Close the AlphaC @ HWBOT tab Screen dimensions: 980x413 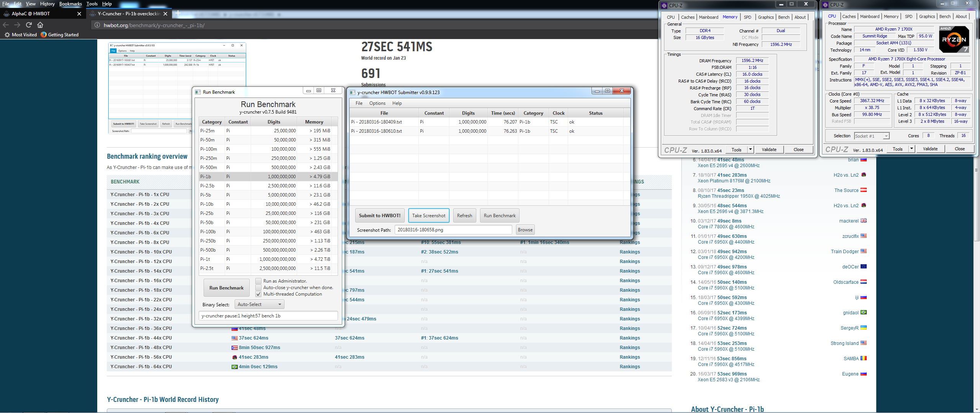tap(79, 14)
